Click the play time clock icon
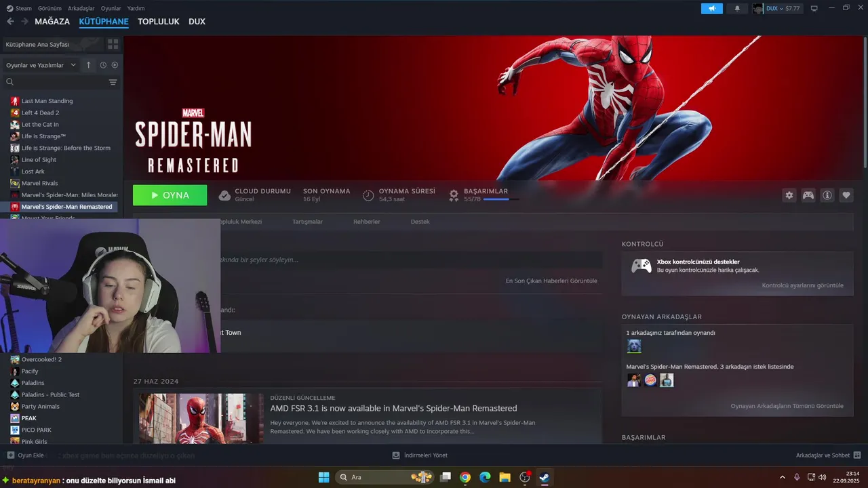 368,195
